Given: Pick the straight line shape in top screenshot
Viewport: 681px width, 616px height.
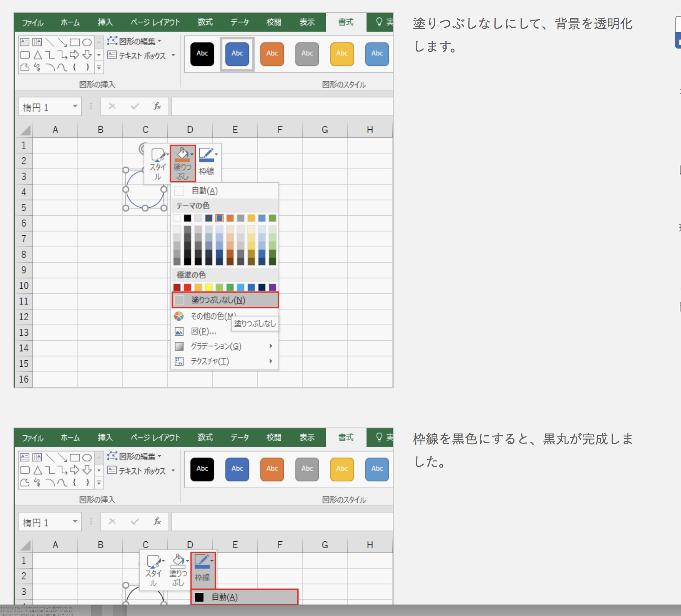Looking at the screenshot, I should click(50, 42).
